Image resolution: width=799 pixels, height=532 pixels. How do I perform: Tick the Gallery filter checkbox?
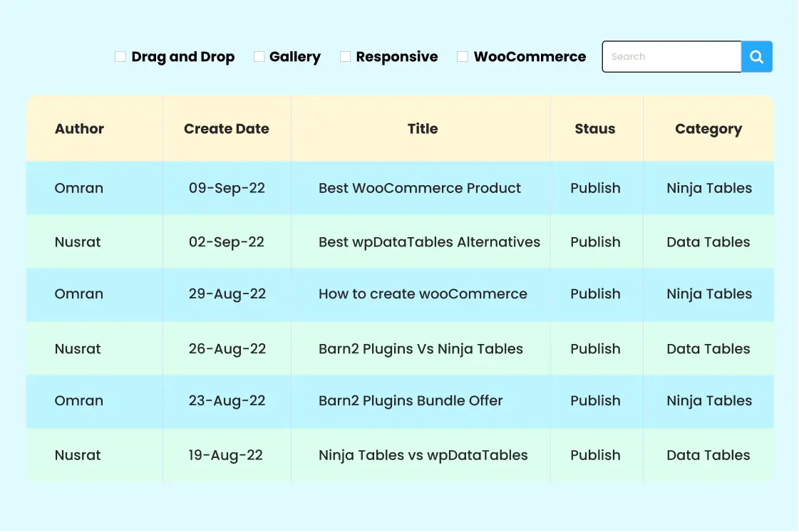pos(259,57)
